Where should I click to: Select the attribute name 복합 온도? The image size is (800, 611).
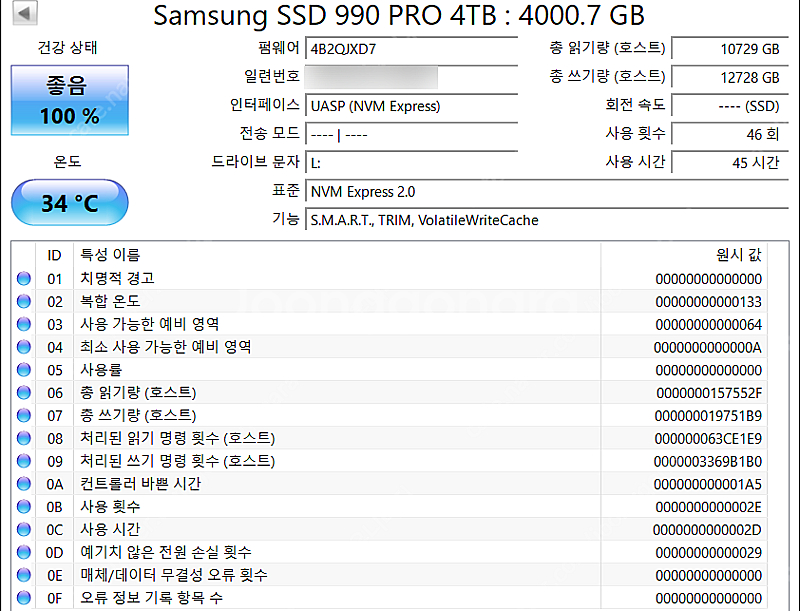pos(110,301)
